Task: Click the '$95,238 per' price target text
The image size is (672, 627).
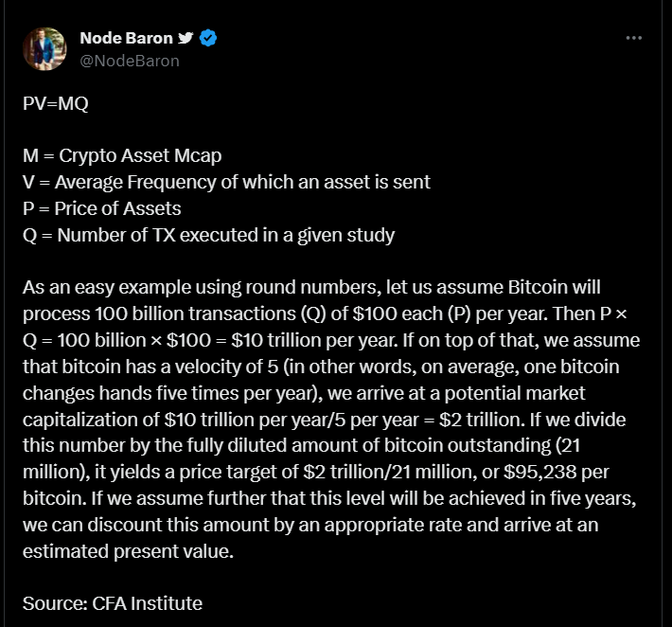Action: pyautogui.click(x=557, y=473)
